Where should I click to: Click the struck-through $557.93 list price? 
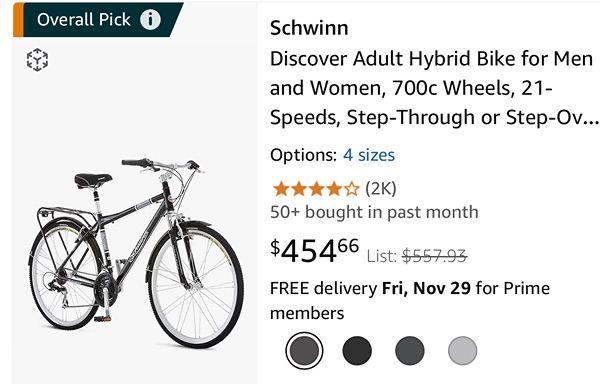tap(434, 255)
